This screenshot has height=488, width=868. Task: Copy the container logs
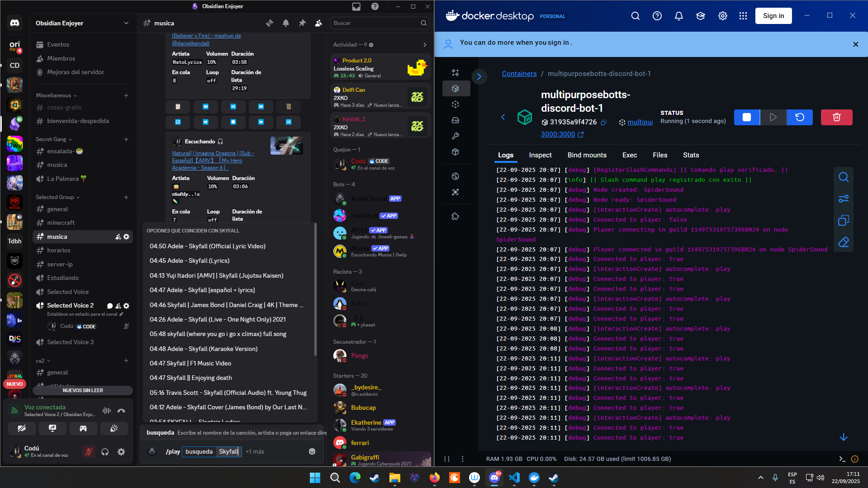[x=843, y=221]
